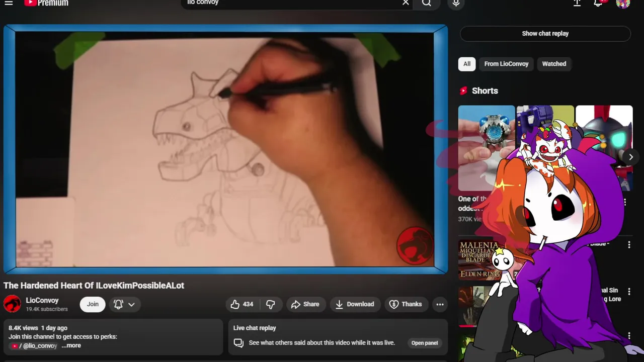
Task: Open the Malenia Elden Ring video thumbnail
Action: [x=480, y=260]
